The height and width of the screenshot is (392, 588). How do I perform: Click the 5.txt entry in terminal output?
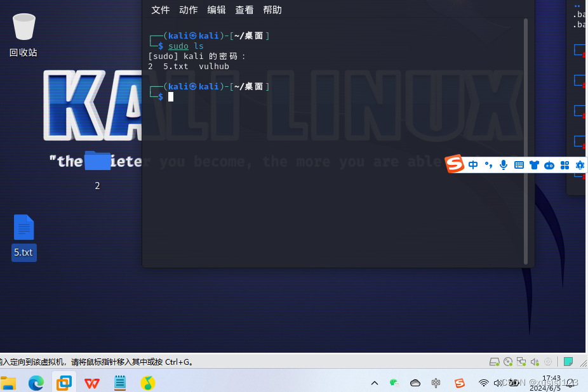pyautogui.click(x=175, y=67)
